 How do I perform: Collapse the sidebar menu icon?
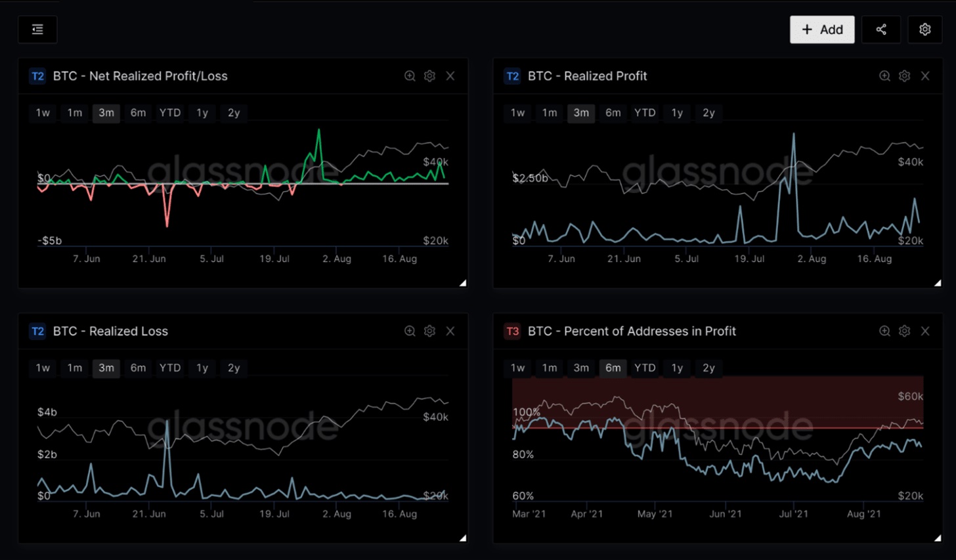pos(37,30)
